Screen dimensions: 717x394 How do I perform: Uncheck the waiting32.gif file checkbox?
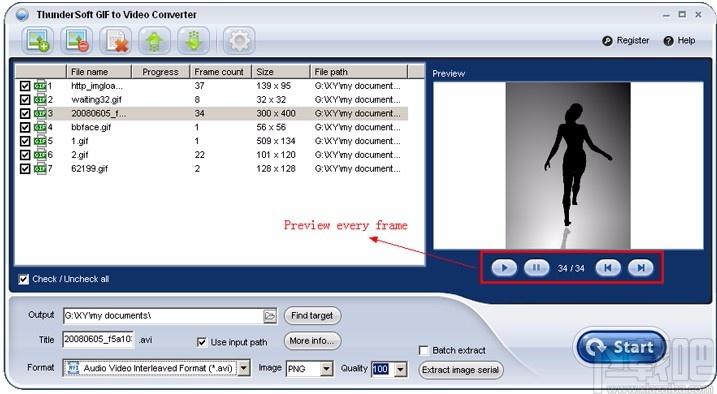(x=25, y=100)
